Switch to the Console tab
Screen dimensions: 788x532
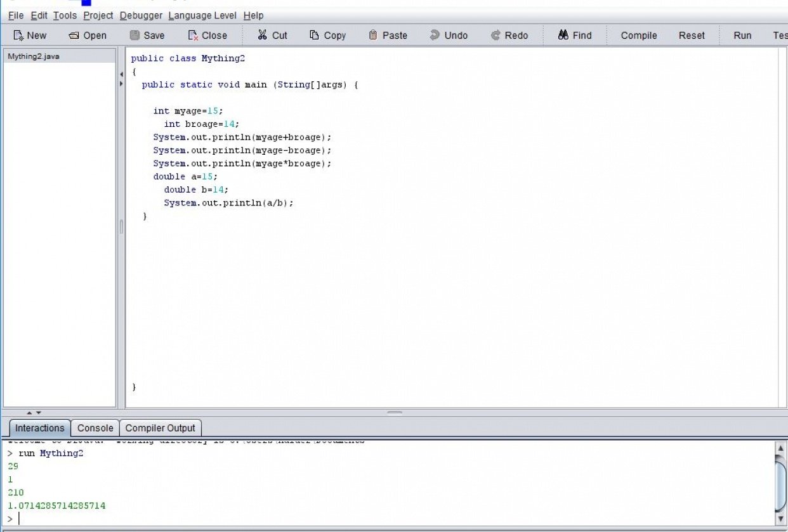point(95,428)
